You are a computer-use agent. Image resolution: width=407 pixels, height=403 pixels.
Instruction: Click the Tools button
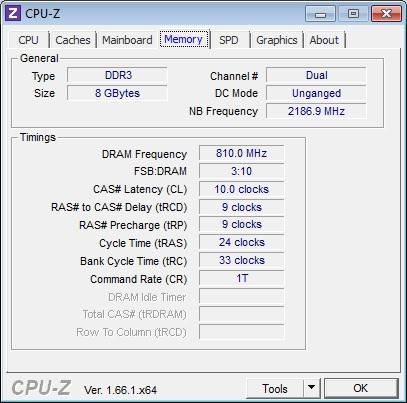(275, 389)
